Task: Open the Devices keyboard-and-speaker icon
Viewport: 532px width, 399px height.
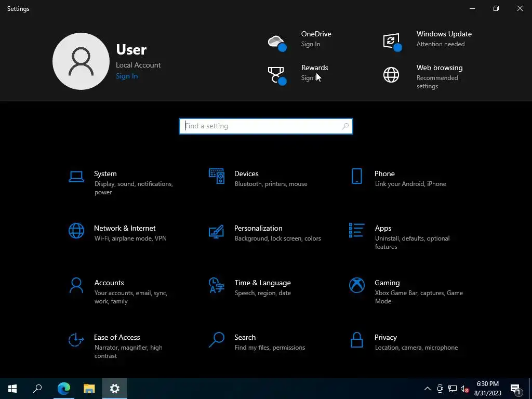Action: click(x=217, y=177)
